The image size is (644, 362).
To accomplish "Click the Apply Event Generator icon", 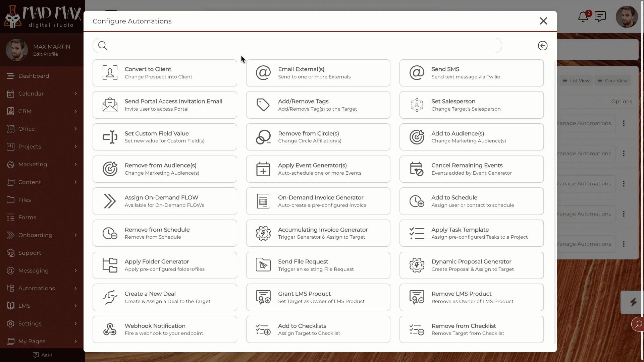I will coord(263,169).
